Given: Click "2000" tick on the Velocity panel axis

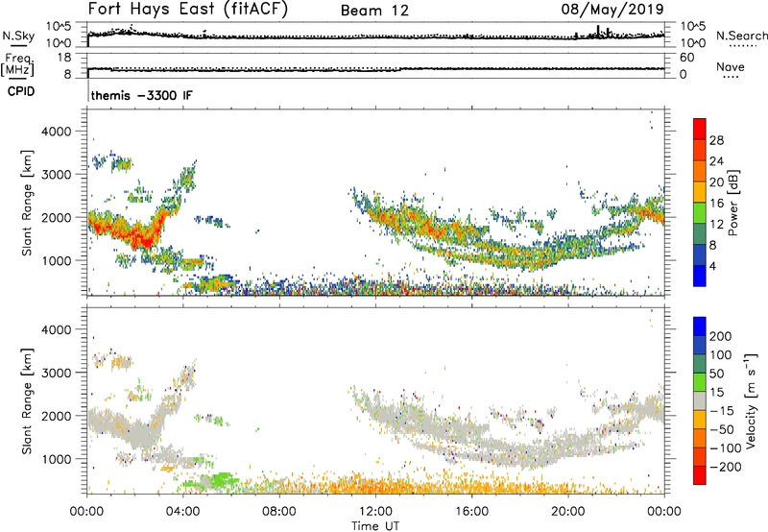Looking at the screenshot, I should tap(57, 416).
